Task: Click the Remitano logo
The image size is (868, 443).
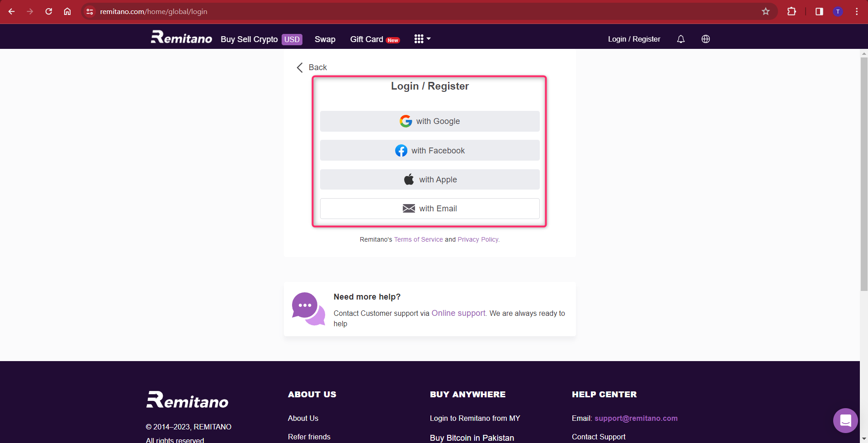Action: click(181, 38)
